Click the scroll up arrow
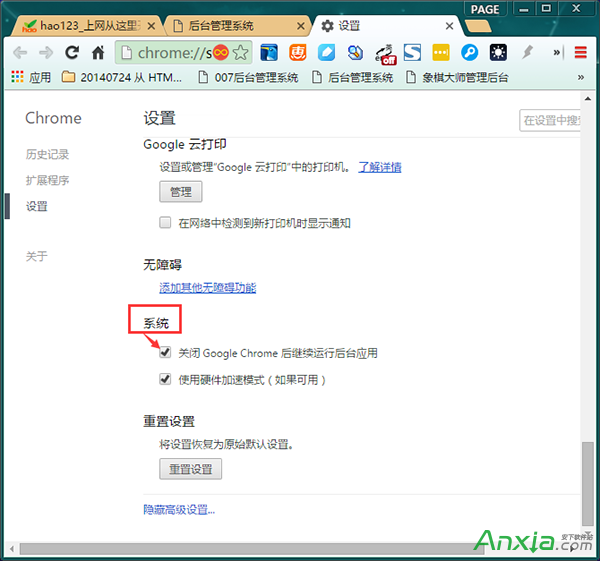This screenshot has width=600, height=561. 588,99
